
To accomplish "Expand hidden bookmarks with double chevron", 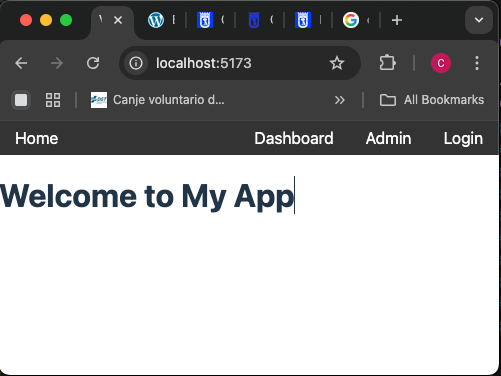I will tap(339, 100).
